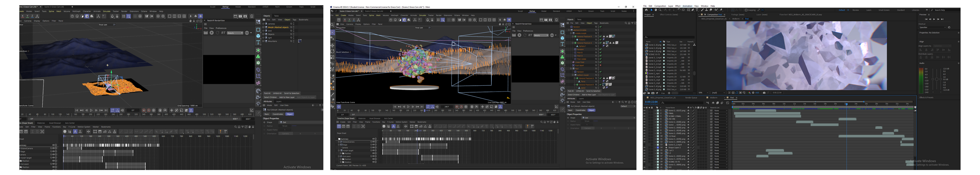Click the 248 F current frame field
This screenshot has width=980, height=175.
click(447, 107)
